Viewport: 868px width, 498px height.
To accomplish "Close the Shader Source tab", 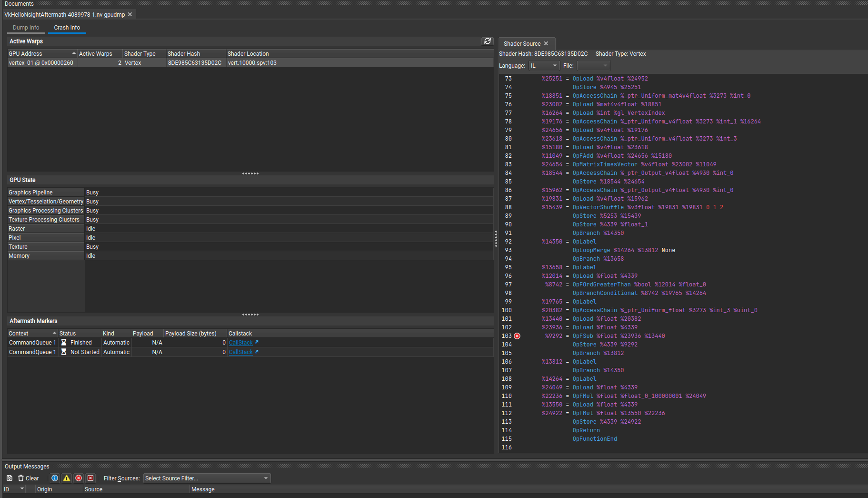I will 546,43.
